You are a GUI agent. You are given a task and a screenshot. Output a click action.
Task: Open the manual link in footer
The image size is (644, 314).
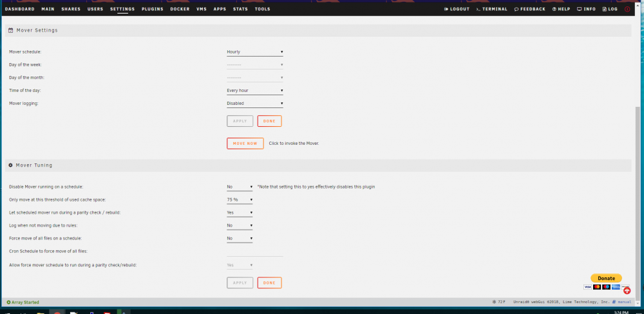[x=621, y=302]
